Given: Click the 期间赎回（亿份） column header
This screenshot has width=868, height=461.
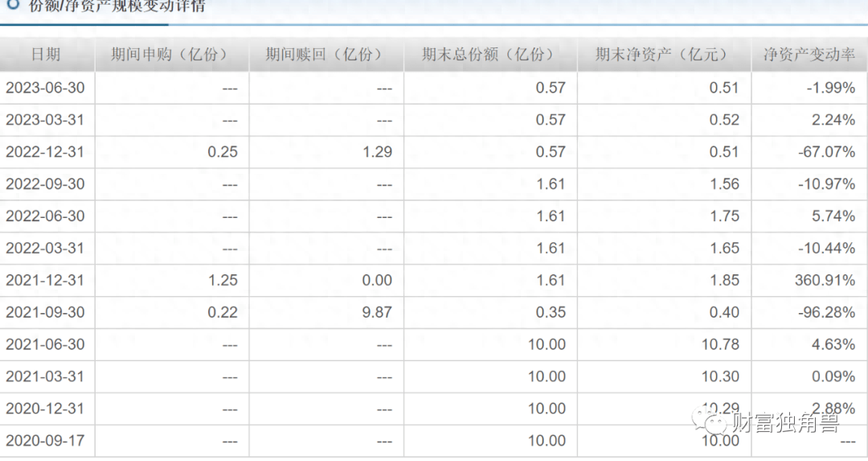Looking at the screenshot, I should click(x=324, y=55).
